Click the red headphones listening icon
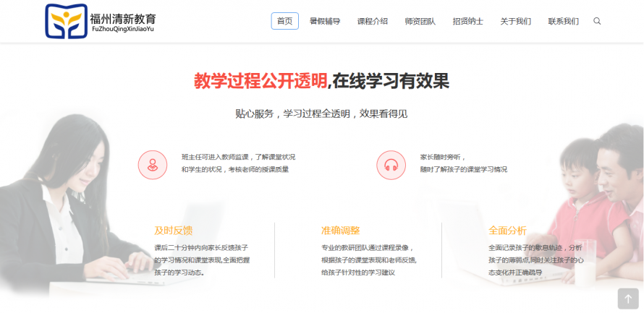The width and height of the screenshot is (644, 313). click(x=391, y=165)
